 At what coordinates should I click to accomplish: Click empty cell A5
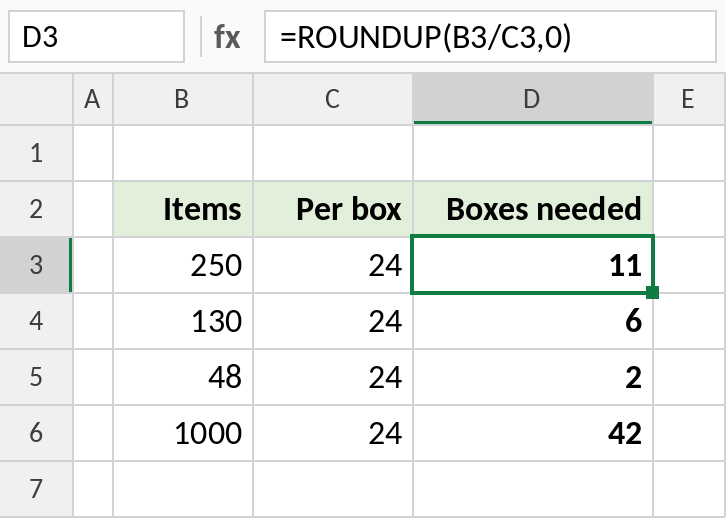93,377
